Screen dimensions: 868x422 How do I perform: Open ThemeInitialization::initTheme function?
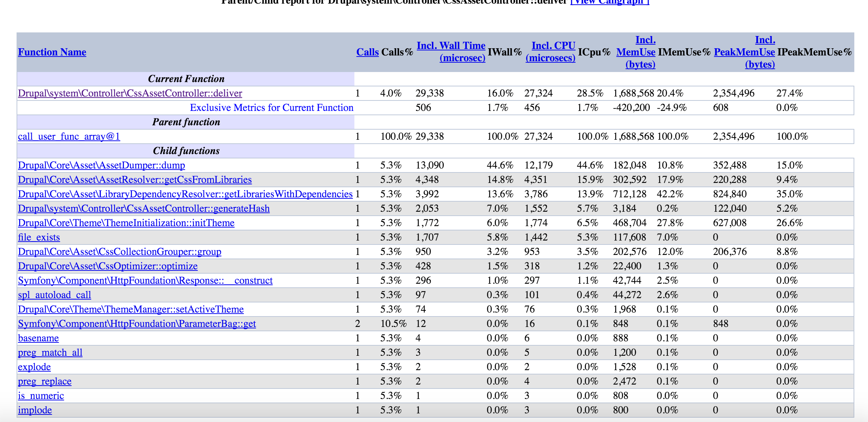pyautogui.click(x=126, y=223)
